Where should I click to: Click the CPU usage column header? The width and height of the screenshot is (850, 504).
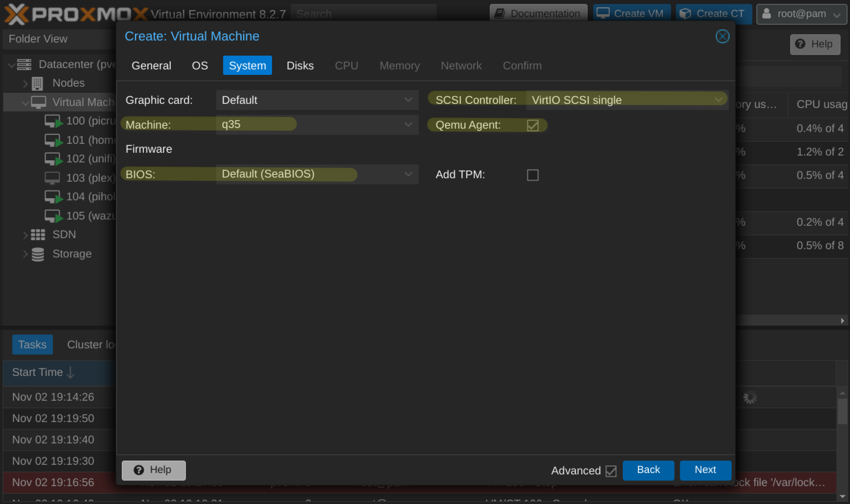click(818, 105)
